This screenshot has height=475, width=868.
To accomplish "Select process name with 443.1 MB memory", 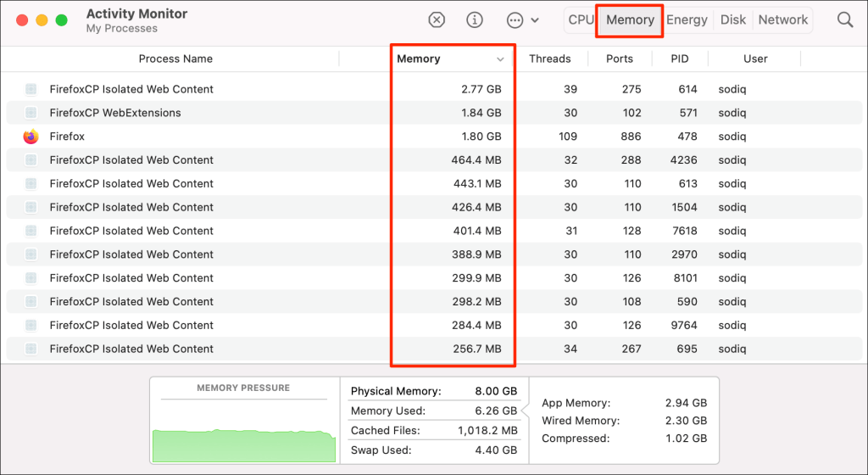I will 131,184.
